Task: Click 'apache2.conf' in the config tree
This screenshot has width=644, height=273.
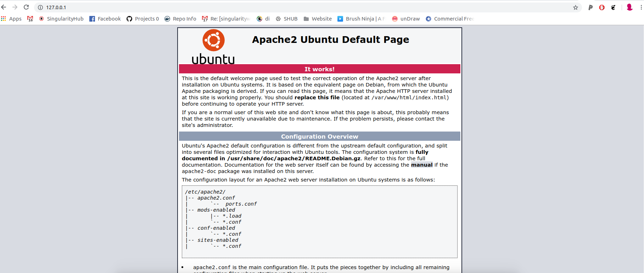Action: [216, 198]
